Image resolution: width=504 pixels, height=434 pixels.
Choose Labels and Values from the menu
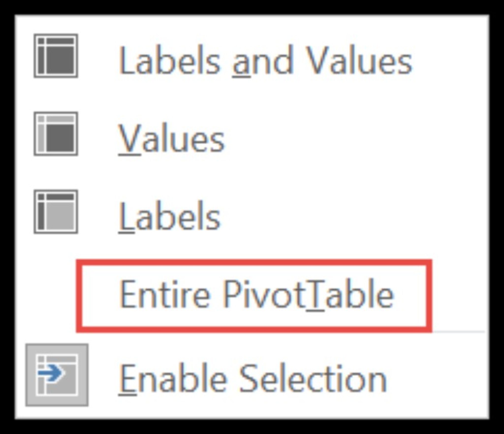pos(266,59)
